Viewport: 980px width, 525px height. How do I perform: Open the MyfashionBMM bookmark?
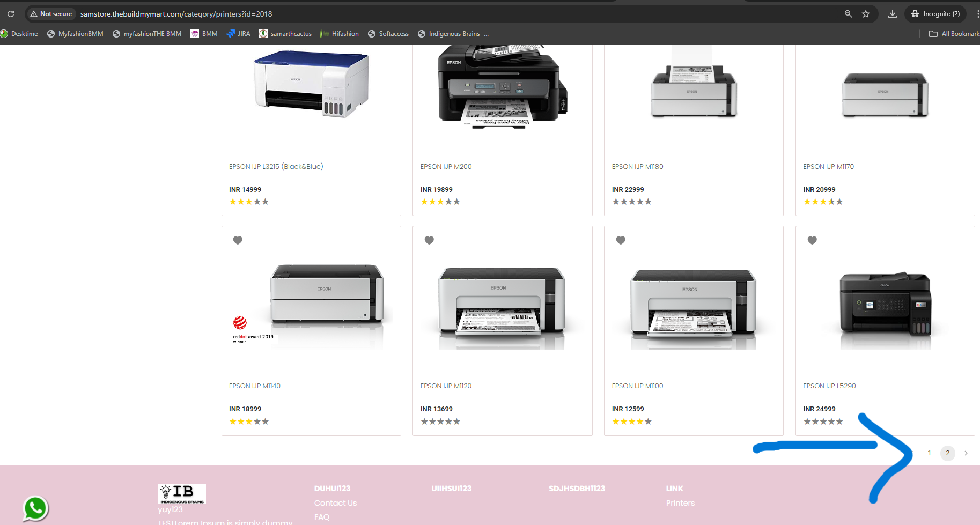75,34
